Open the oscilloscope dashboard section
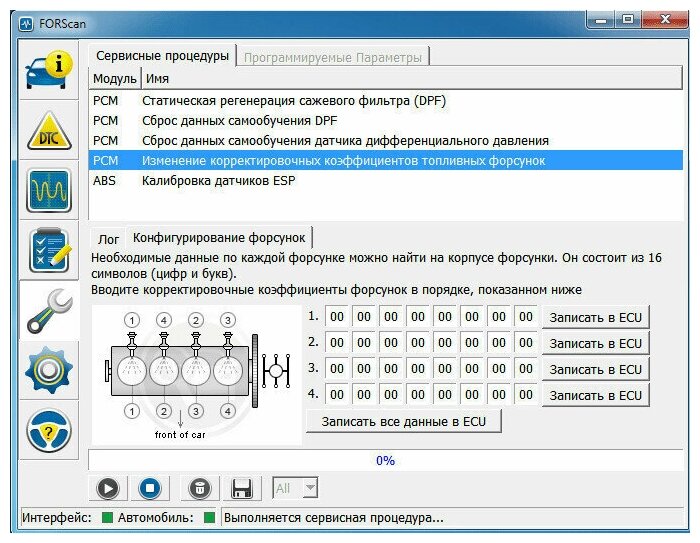 pyautogui.click(x=49, y=190)
